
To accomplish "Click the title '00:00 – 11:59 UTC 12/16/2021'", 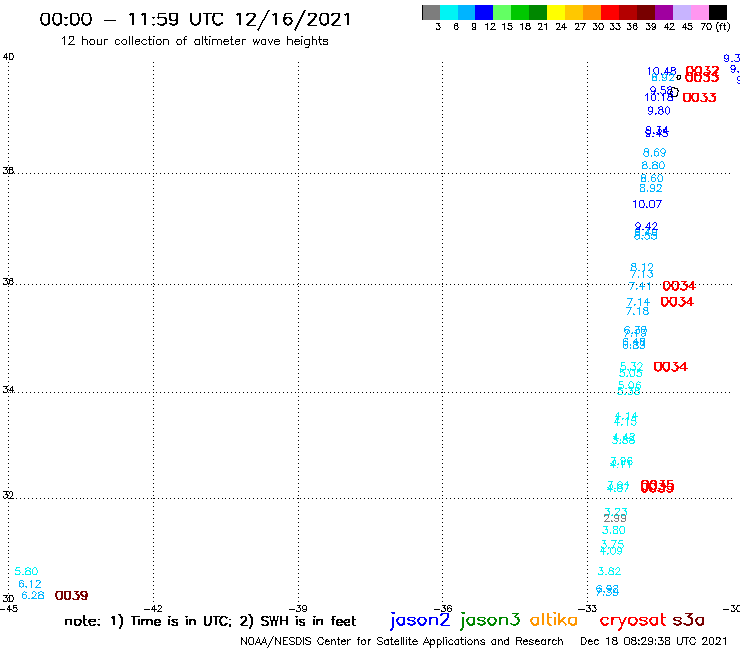I will click(x=195, y=19).
